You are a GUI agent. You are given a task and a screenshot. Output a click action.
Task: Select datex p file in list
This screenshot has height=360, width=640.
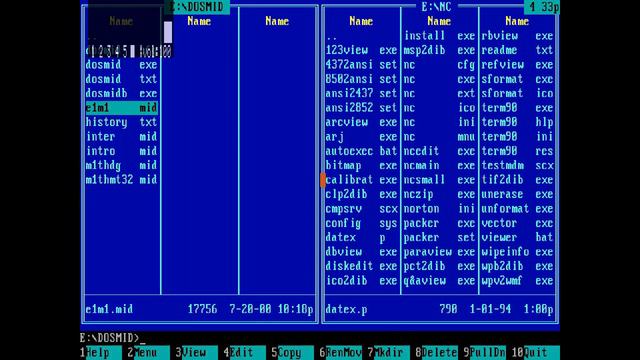(x=362, y=237)
